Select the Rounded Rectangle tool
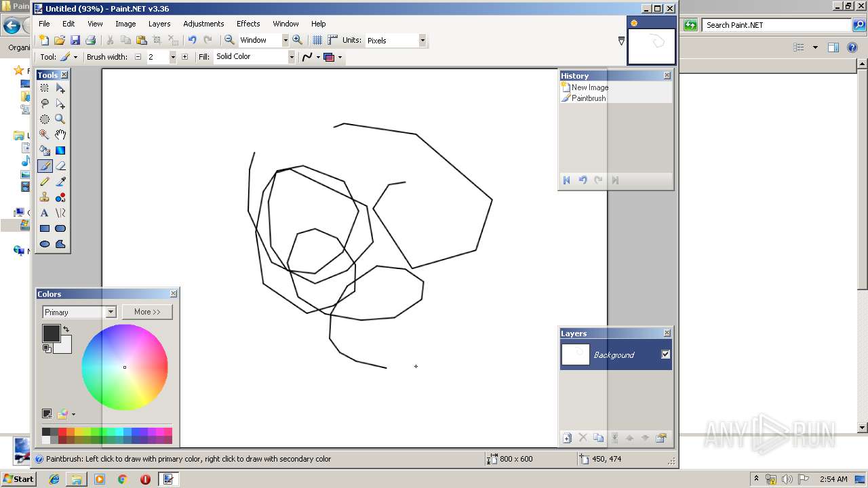Image resolution: width=868 pixels, height=488 pixels. (60, 228)
